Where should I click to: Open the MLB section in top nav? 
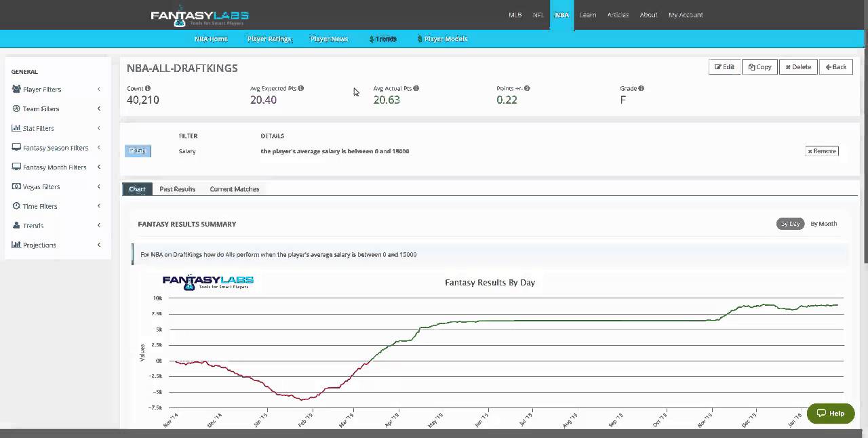[x=515, y=15]
